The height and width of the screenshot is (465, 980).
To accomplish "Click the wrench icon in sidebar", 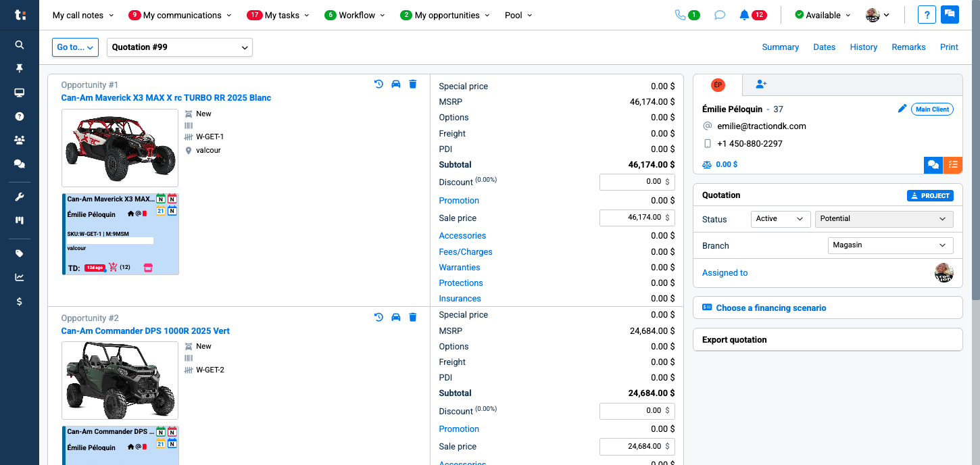I will pyautogui.click(x=20, y=197).
